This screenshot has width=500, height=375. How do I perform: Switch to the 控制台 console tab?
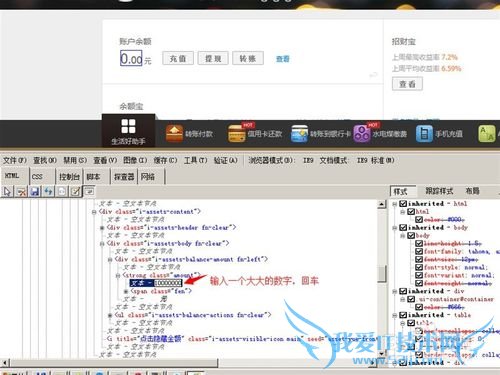click(69, 176)
